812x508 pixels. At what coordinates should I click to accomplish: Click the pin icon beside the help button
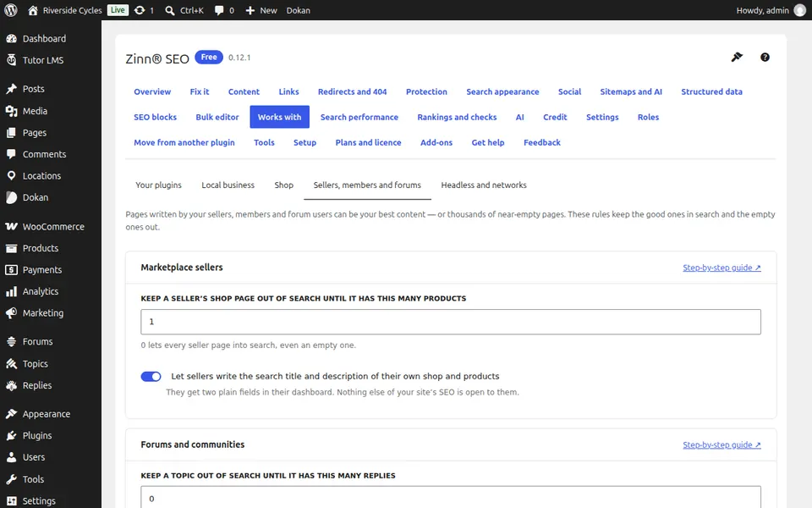click(737, 57)
